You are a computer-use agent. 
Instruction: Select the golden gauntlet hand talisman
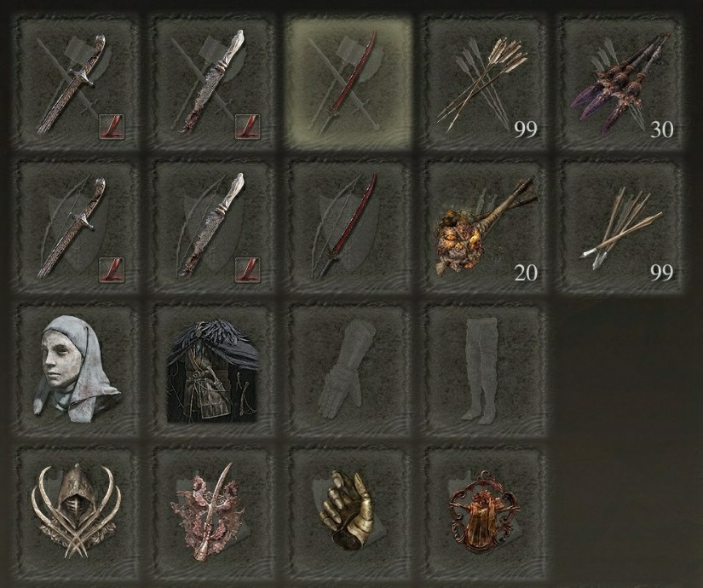tap(349, 511)
